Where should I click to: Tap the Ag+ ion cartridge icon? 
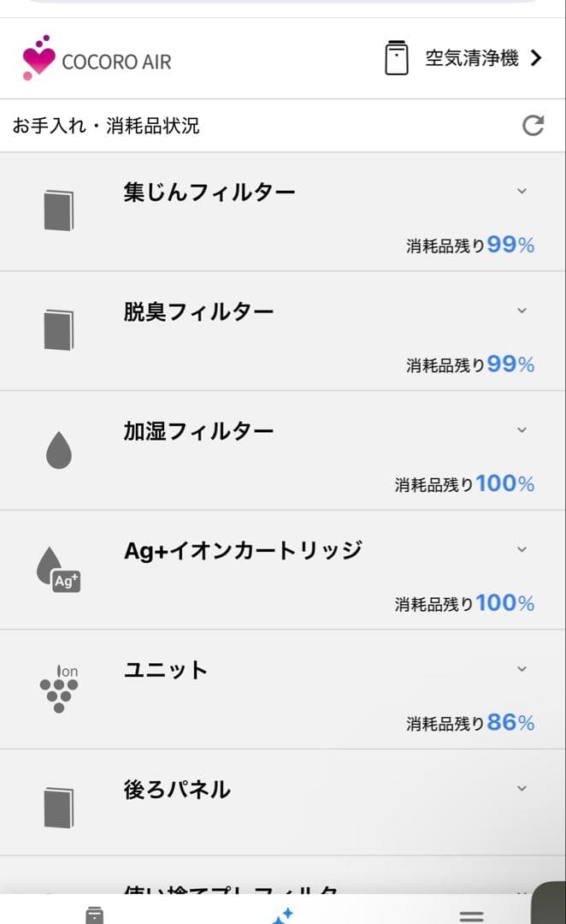coord(58,570)
